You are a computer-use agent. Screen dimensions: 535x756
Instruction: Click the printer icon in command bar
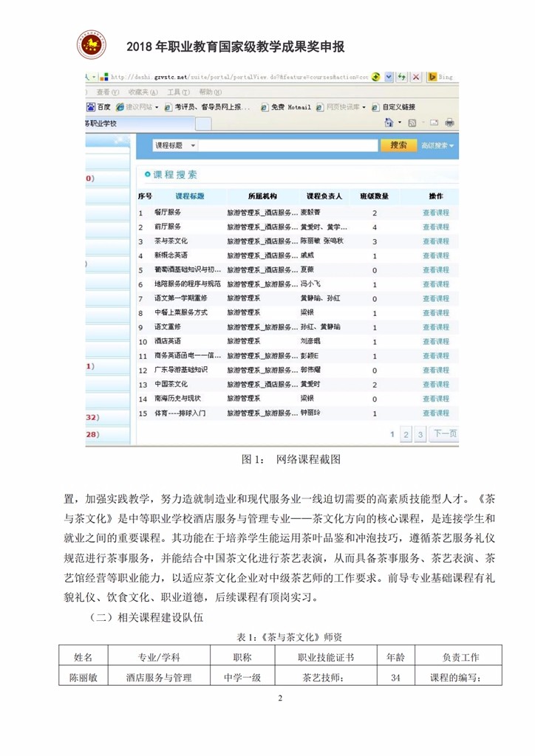click(449, 123)
